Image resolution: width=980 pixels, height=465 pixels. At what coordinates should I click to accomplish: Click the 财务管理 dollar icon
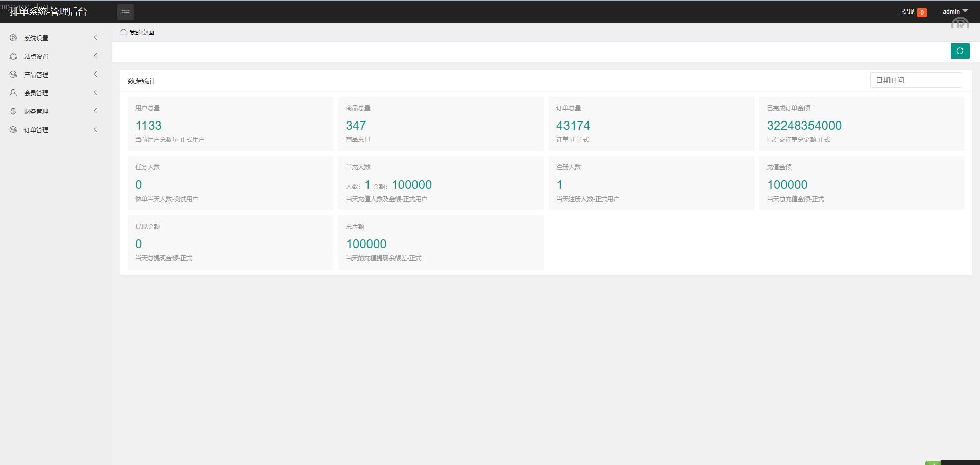[x=13, y=111]
